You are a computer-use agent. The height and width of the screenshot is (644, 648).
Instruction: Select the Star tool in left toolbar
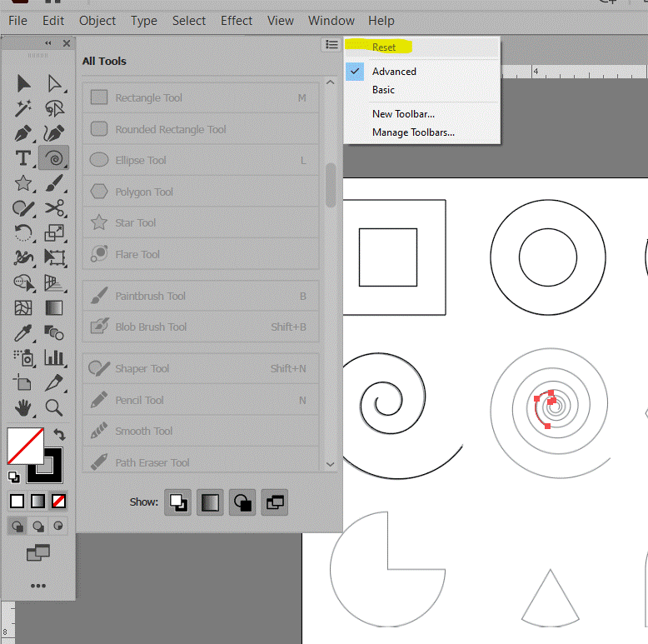pyautogui.click(x=23, y=183)
